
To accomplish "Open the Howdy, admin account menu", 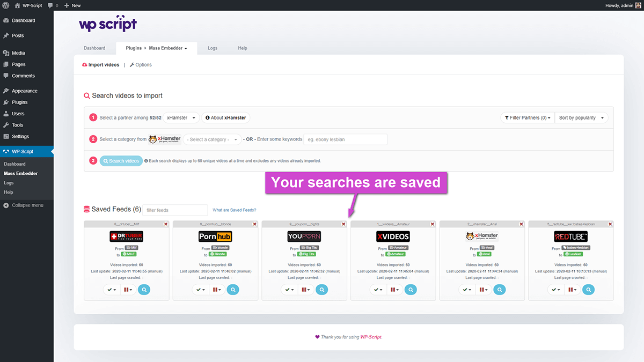I will [623, 5].
